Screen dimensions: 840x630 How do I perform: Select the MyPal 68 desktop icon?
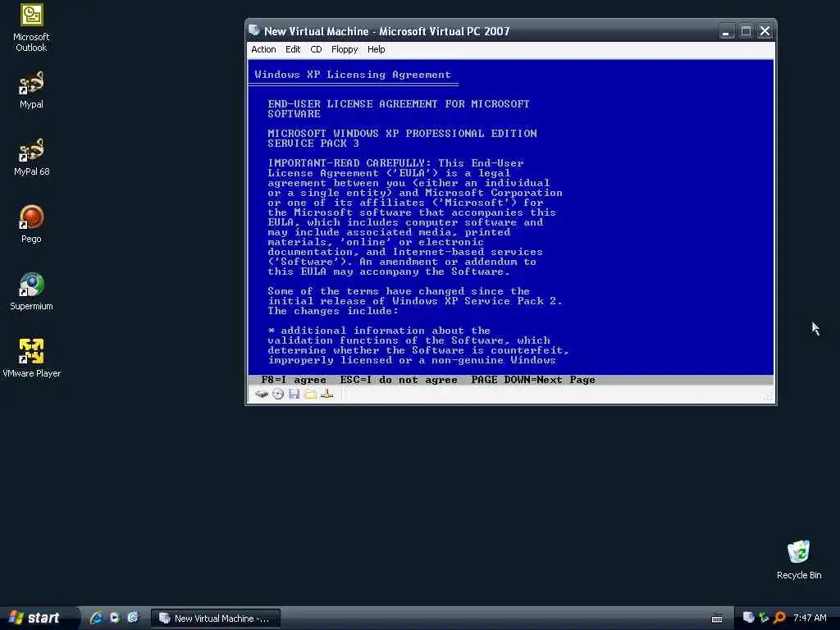pos(31,157)
